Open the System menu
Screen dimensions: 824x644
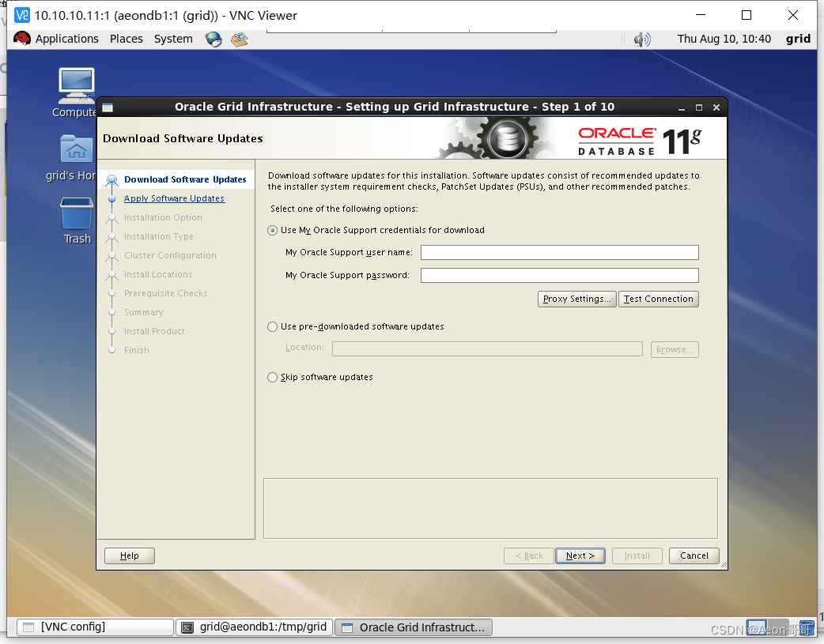172,38
